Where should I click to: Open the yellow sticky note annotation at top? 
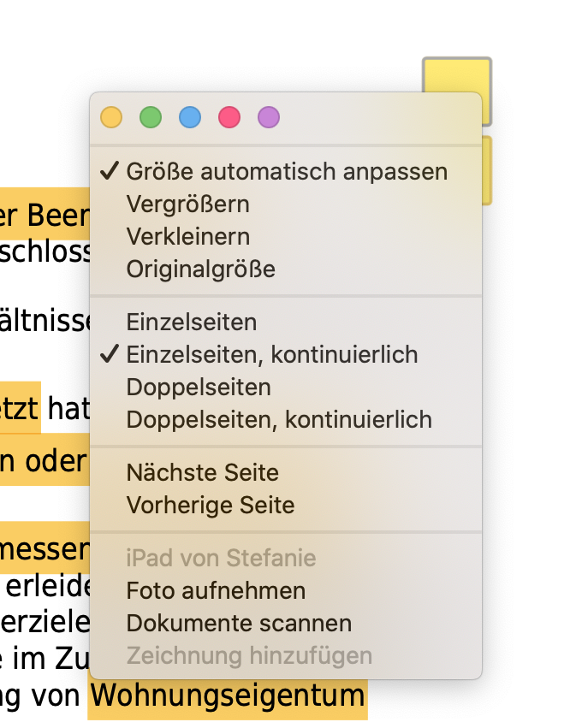(x=457, y=75)
